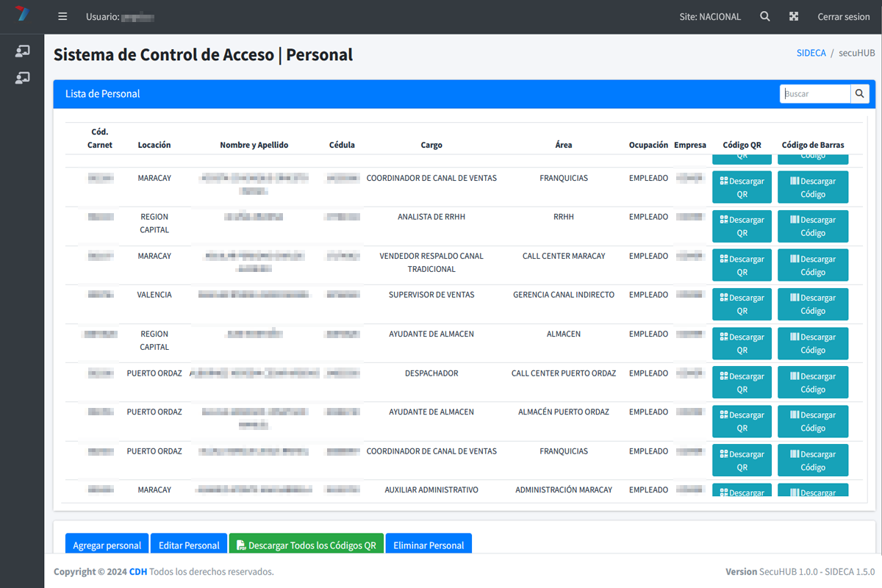Image resolution: width=882 pixels, height=588 pixels.
Task: Toggle fullscreen with the expand icon
Action: [794, 16]
